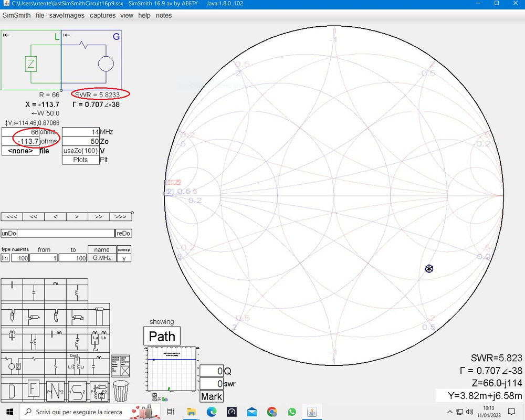Pick the shunt open stub component

pyautogui.click(x=12, y=315)
